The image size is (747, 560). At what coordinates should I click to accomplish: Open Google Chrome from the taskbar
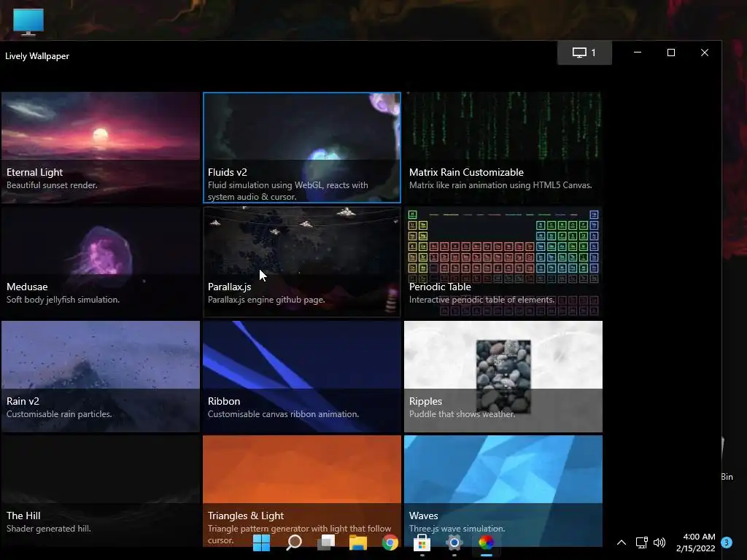coord(390,542)
